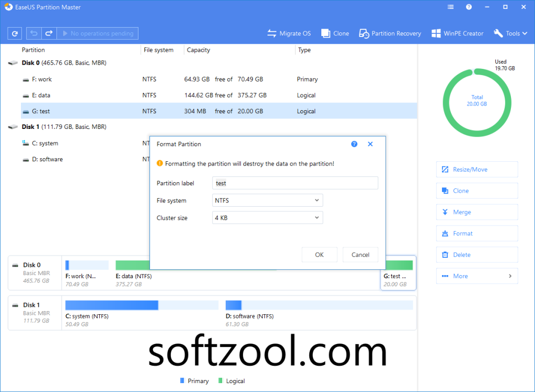
Task: Cancel the Format Partition dialog
Action: pos(360,254)
